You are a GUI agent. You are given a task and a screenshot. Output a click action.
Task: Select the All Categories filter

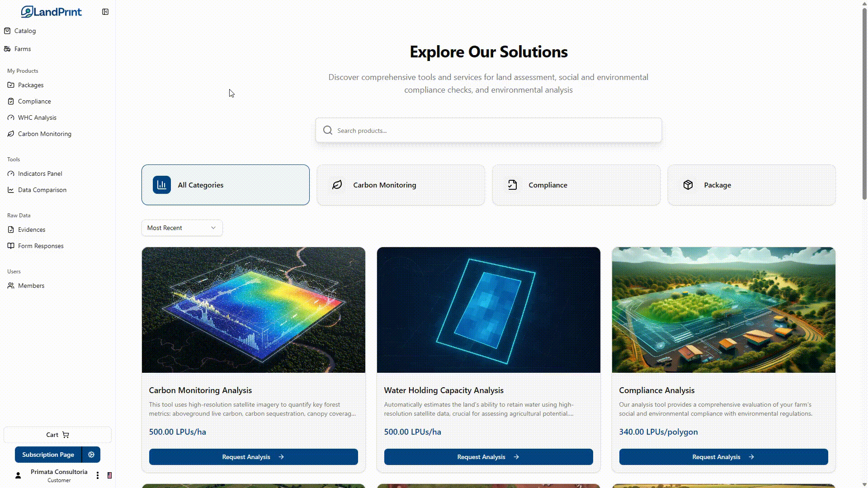225,185
